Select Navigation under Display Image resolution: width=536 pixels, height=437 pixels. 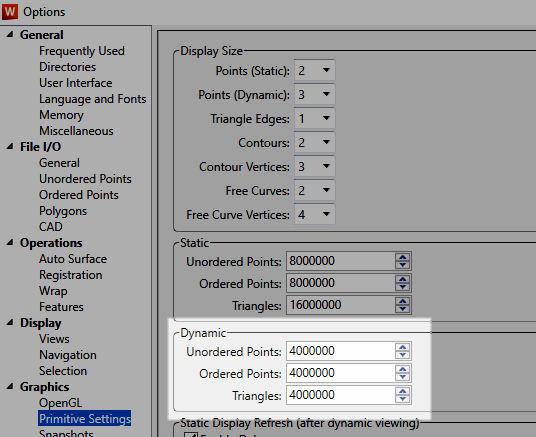[68, 355]
